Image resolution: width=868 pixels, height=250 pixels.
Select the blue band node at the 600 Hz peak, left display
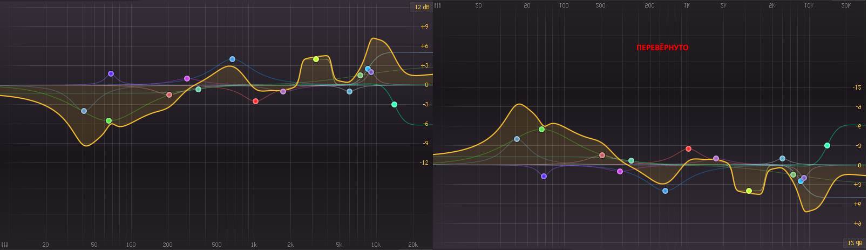click(x=232, y=59)
